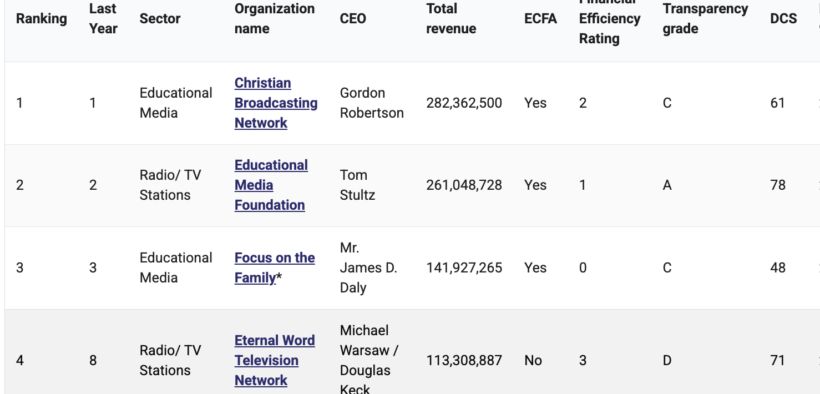Image resolution: width=820 pixels, height=394 pixels.
Task: Select the Tom Stultz CEO cell
Action: pos(357,185)
